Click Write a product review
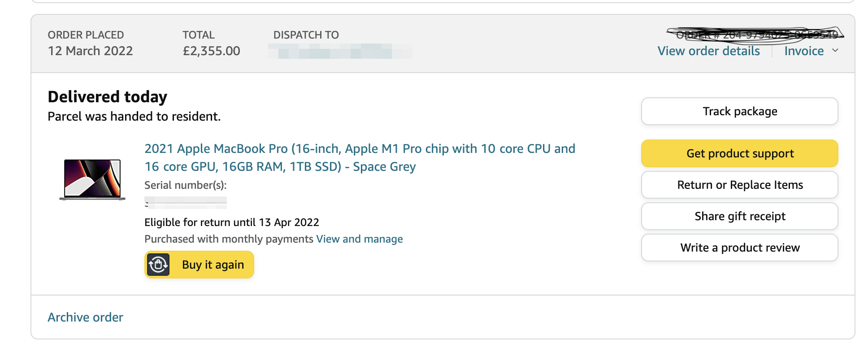 739,248
